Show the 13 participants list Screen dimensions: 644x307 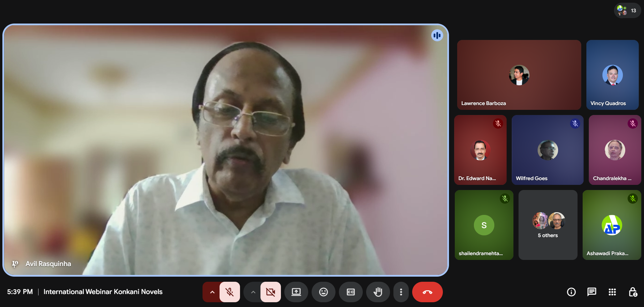click(627, 11)
